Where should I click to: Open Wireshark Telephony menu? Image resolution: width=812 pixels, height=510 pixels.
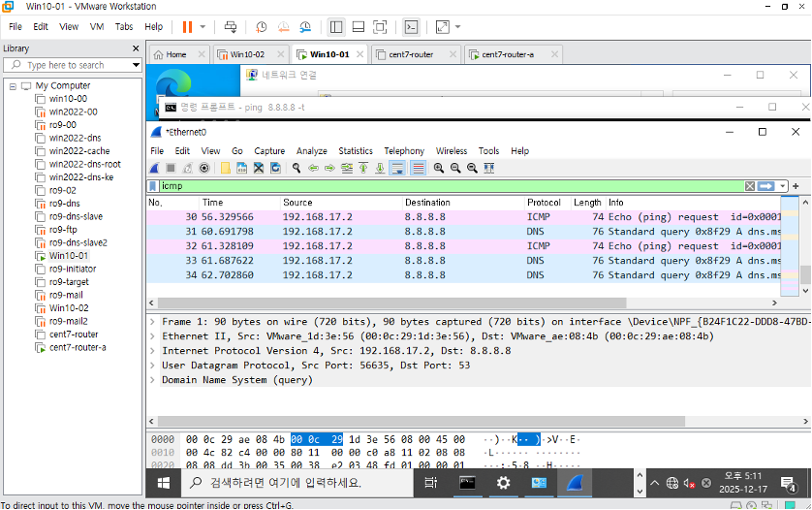tap(404, 151)
